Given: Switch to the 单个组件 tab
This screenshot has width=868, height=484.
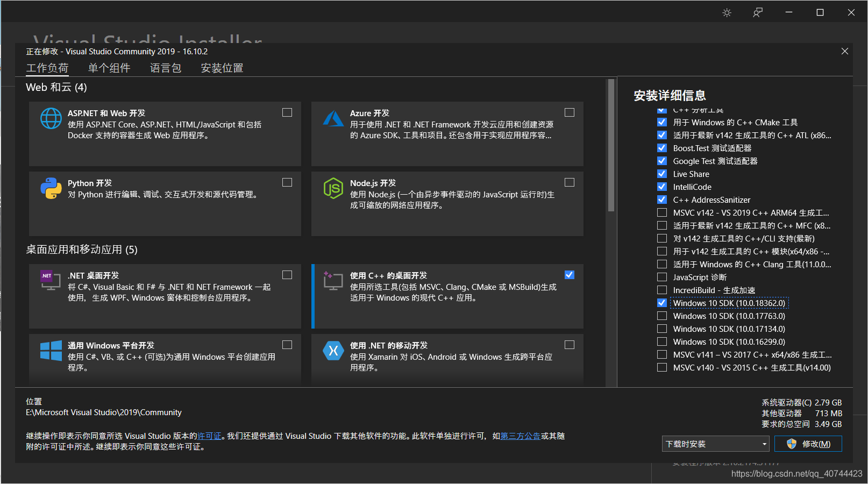Looking at the screenshot, I should (x=109, y=68).
